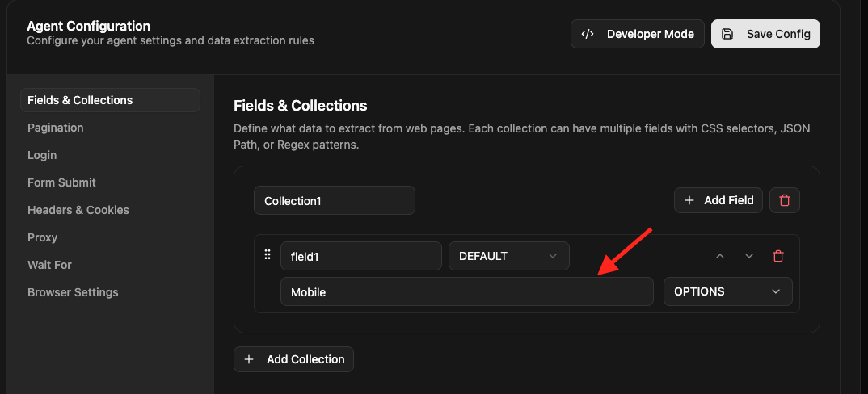Open the DEFAULT type dropdown
Viewport: 868px width, 394px height.
(508, 256)
